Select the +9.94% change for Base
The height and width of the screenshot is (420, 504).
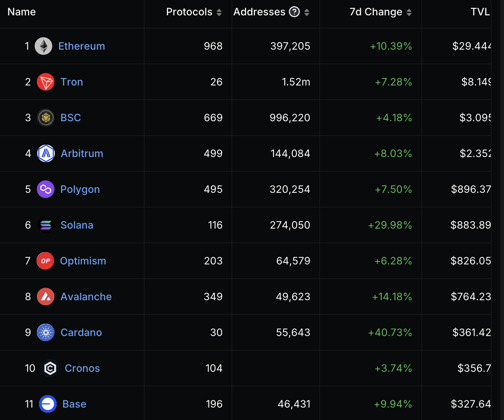pyautogui.click(x=393, y=404)
